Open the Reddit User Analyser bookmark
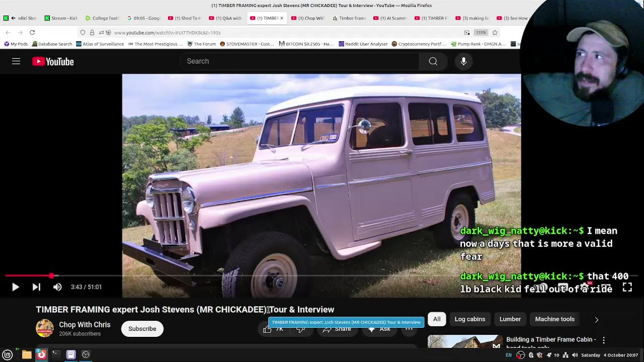The height and width of the screenshot is (362, 644). 363,44
